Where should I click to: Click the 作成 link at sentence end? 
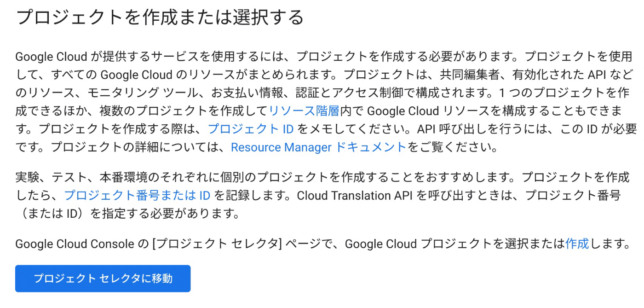pos(577,244)
